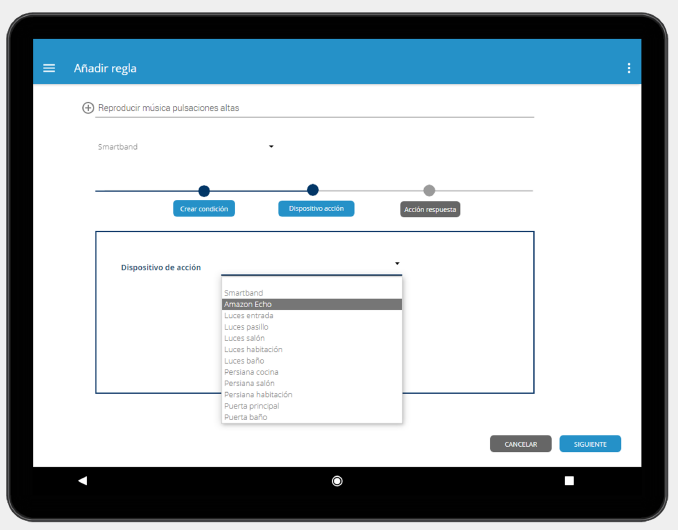Choose Luces entrada from the device list
The height and width of the screenshot is (530, 678).
tap(312, 316)
